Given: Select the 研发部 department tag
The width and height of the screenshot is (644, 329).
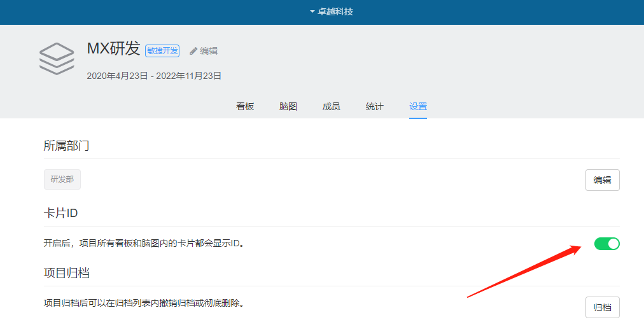Looking at the screenshot, I should [62, 179].
